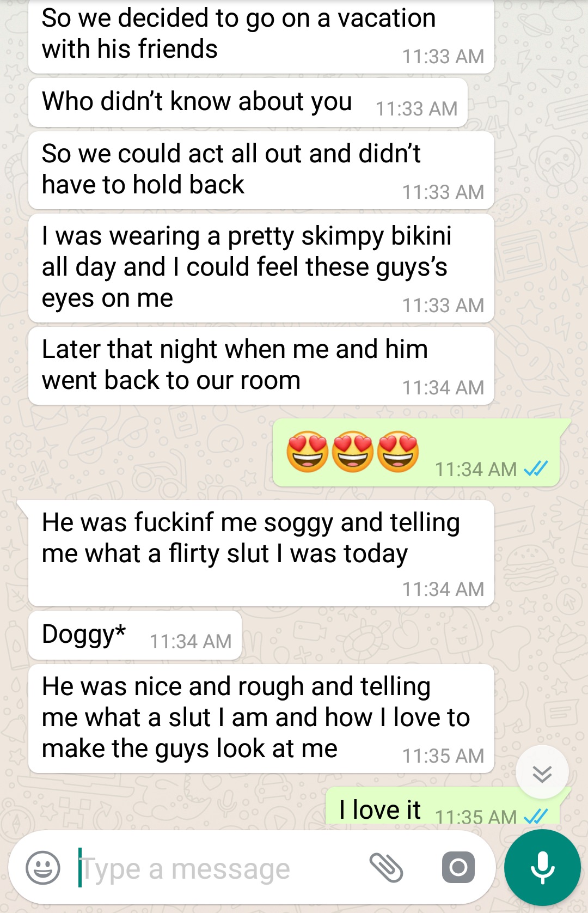Image resolution: width=588 pixels, height=913 pixels.
Task: Tap the 'decided to go on a vacation' message
Action: tap(261, 36)
